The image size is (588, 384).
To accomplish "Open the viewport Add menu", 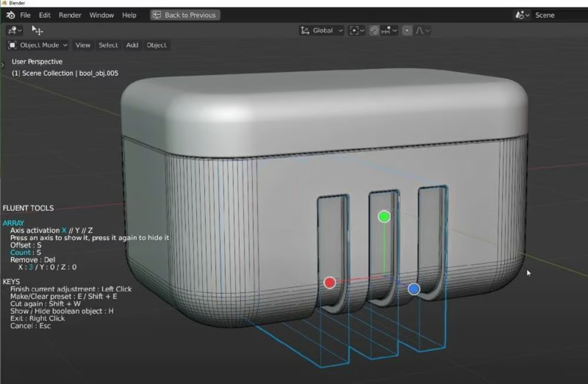I will [132, 45].
